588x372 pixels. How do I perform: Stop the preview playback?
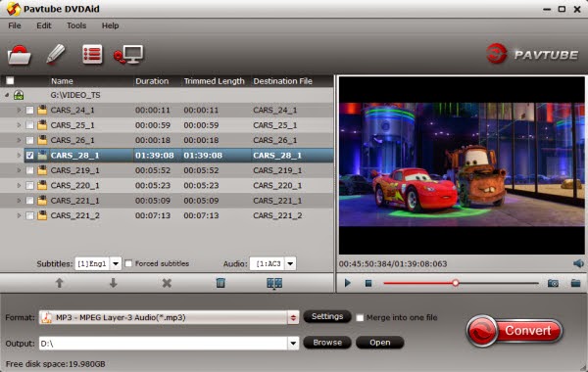368,283
